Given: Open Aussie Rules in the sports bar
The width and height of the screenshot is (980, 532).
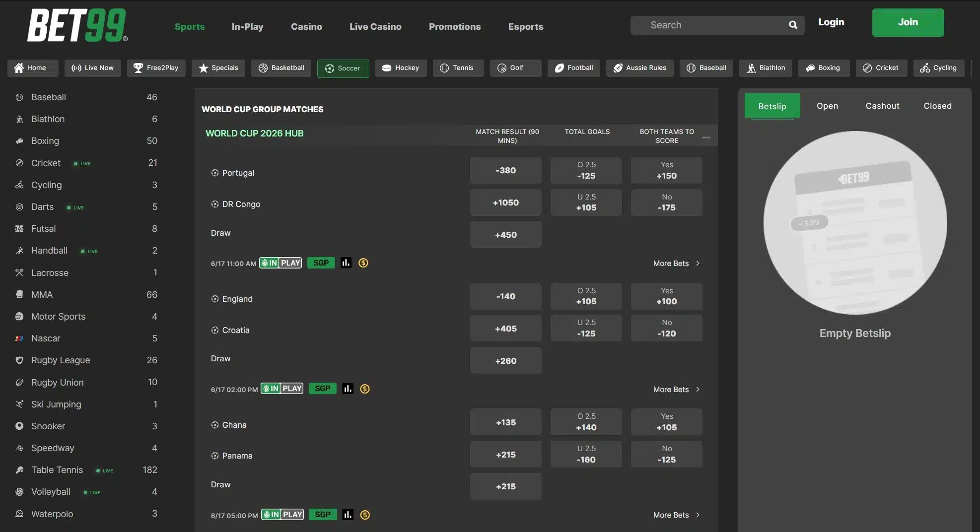Looking at the screenshot, I should [639, 68].
